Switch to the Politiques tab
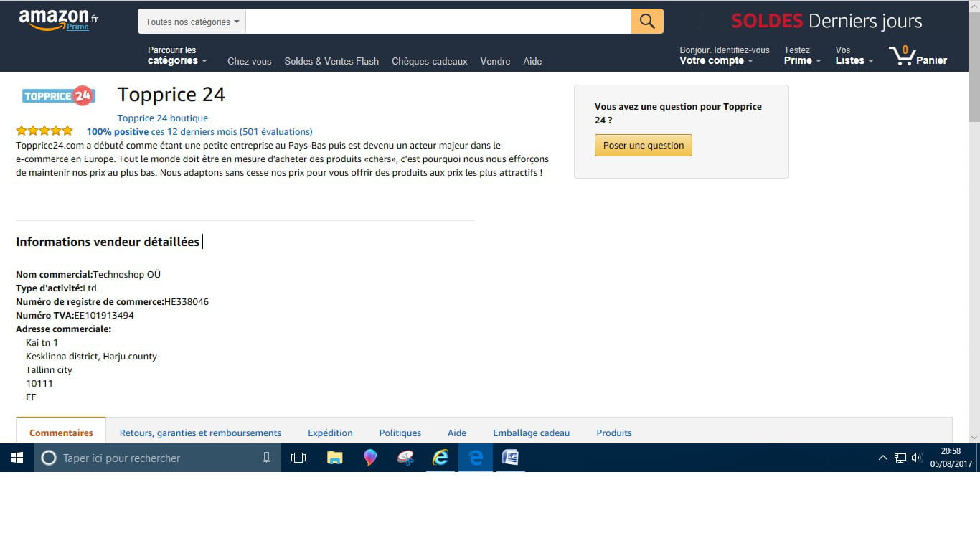Viewport: 980px width, 551px height. click(x=400, y=433)
